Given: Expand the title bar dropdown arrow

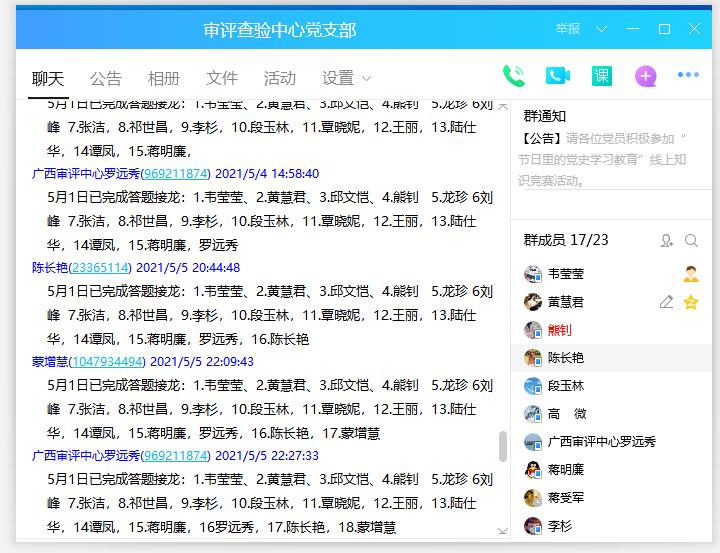Looking at the screenshot, I should click(601, 29).
